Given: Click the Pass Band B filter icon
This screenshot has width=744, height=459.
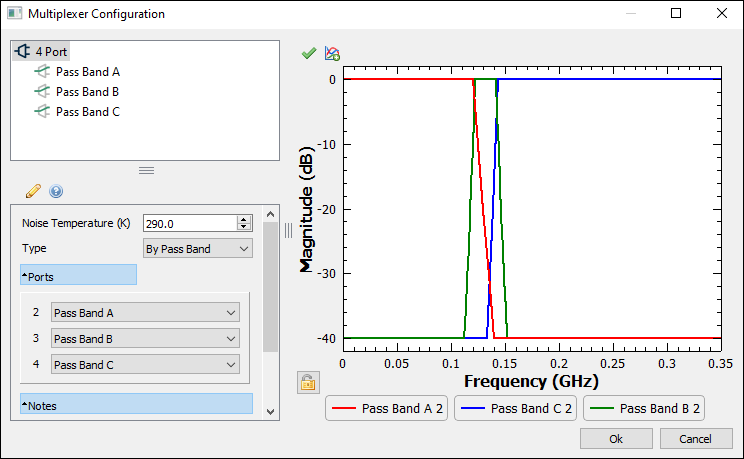Looking at the screenshot, I should coord(42,91).
